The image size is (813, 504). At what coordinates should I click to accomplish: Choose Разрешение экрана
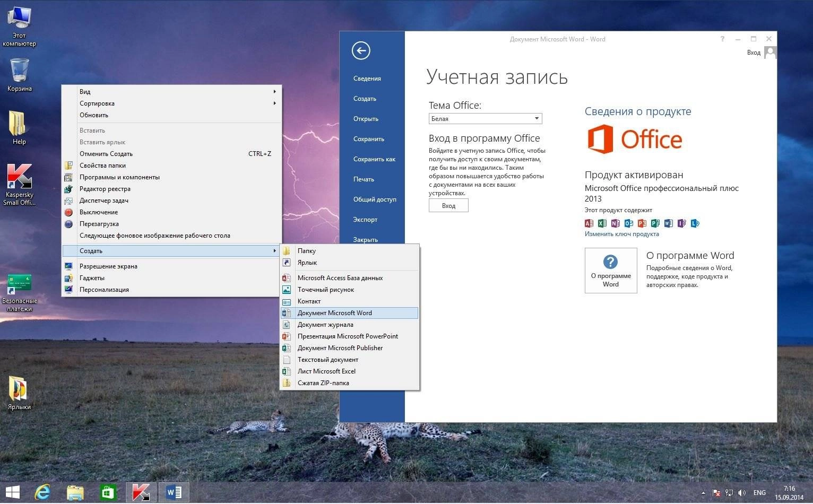click(172, 266)
